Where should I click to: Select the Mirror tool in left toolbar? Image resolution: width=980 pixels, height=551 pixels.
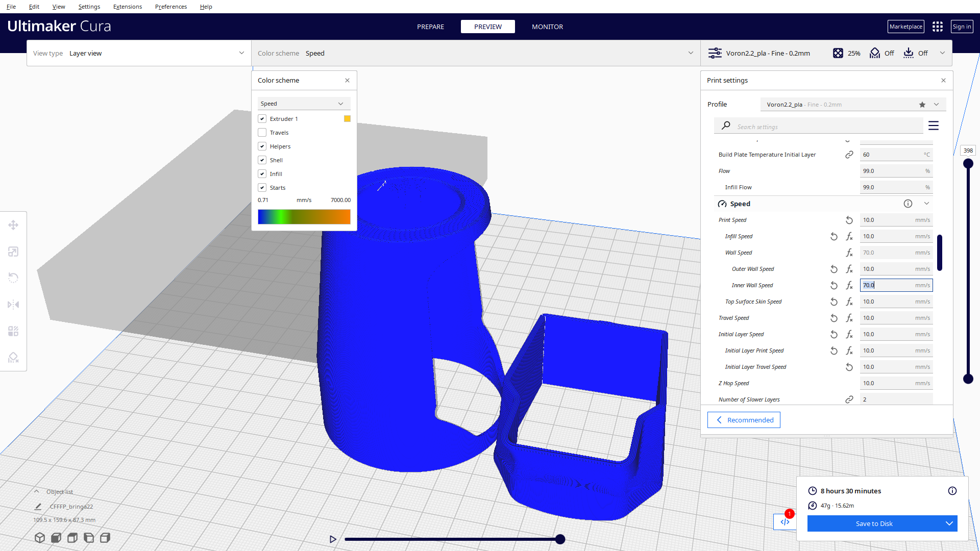click(13, 305)
